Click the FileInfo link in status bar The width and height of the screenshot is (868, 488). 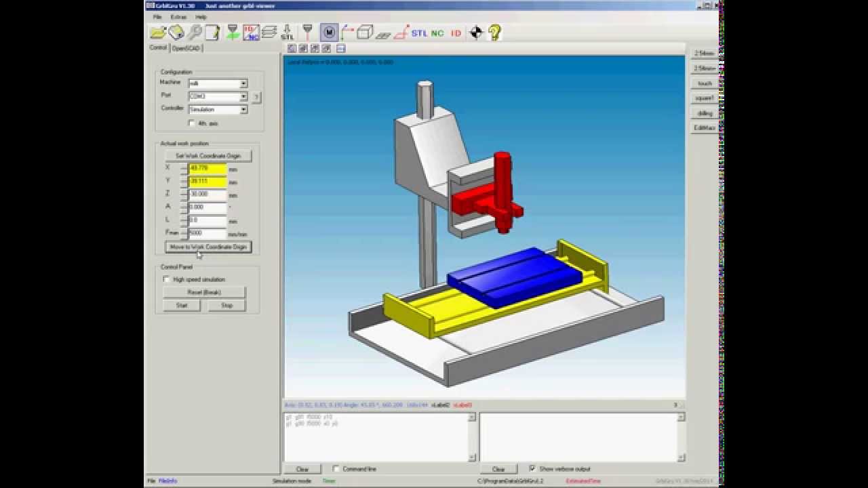click(x=167, y=481)
